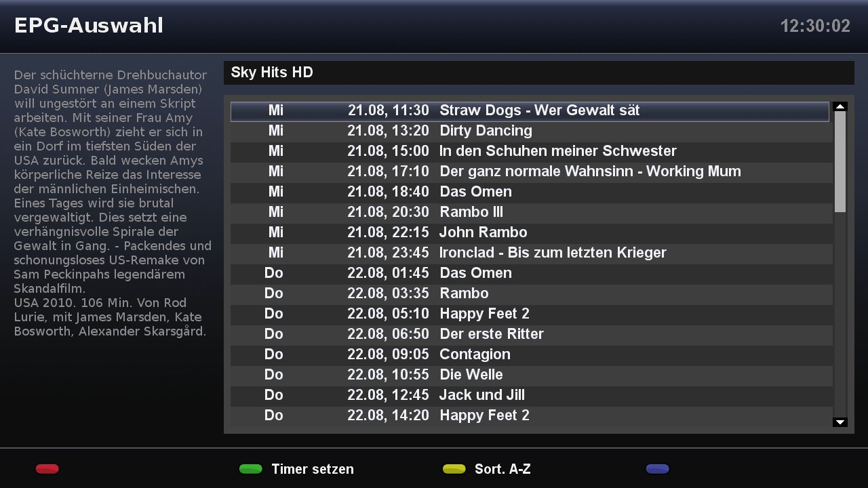Choose In den Schuhen meiner Schwester
The image size is (868, 488).
pyautogui.click(x=557, y=151)
